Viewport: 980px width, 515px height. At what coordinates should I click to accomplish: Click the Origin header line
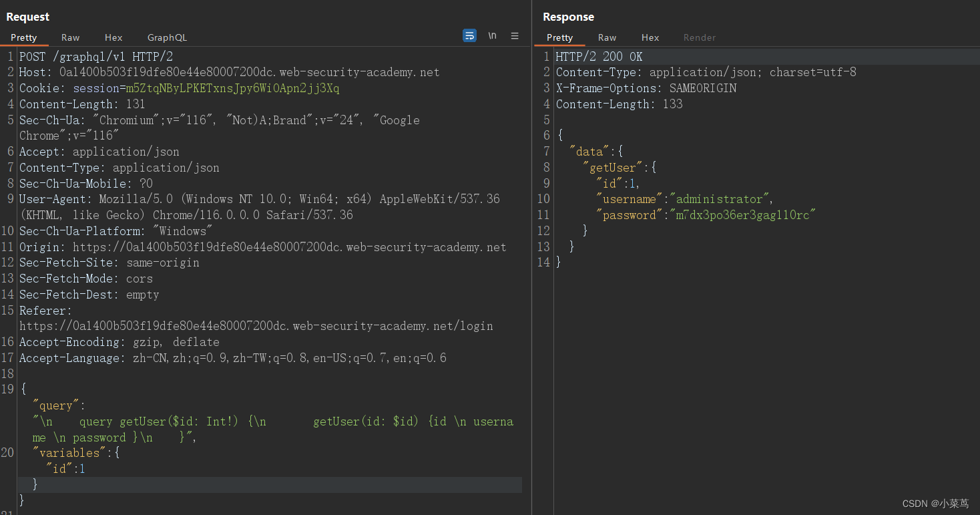tap(263, 247)
